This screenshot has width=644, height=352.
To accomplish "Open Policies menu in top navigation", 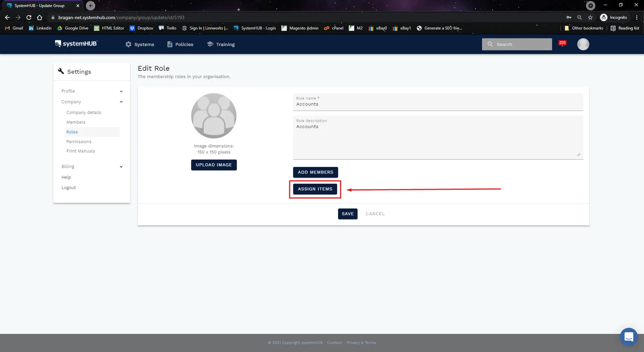I will tap(180, 44).
